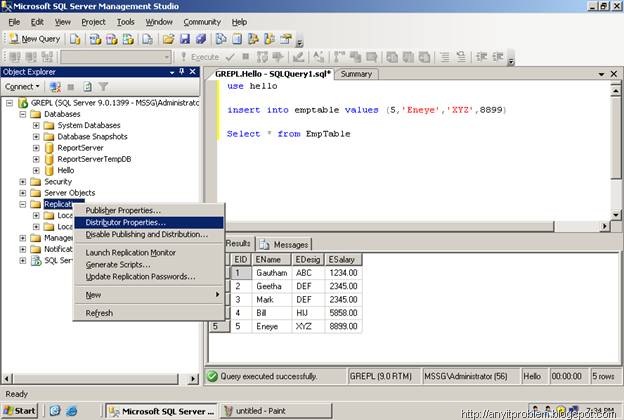Screen dimensions: 624x420
Task: Open the Tools menu
Action: (125, 22)
